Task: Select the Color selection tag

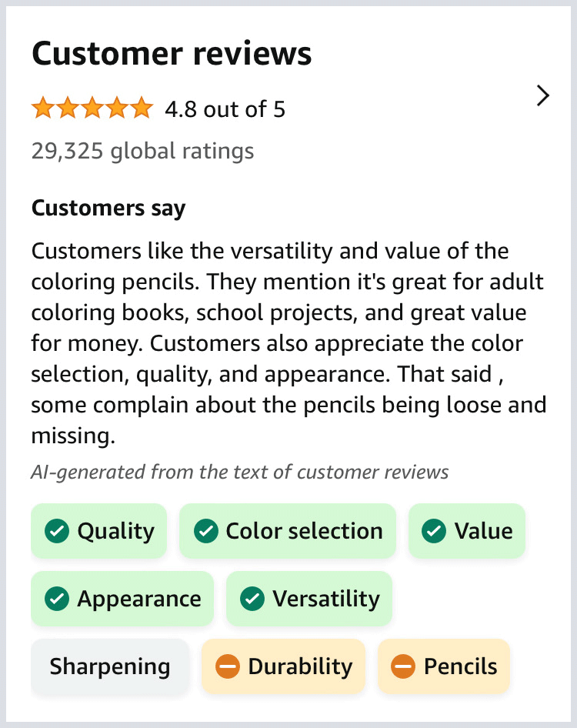Action: 287,530
